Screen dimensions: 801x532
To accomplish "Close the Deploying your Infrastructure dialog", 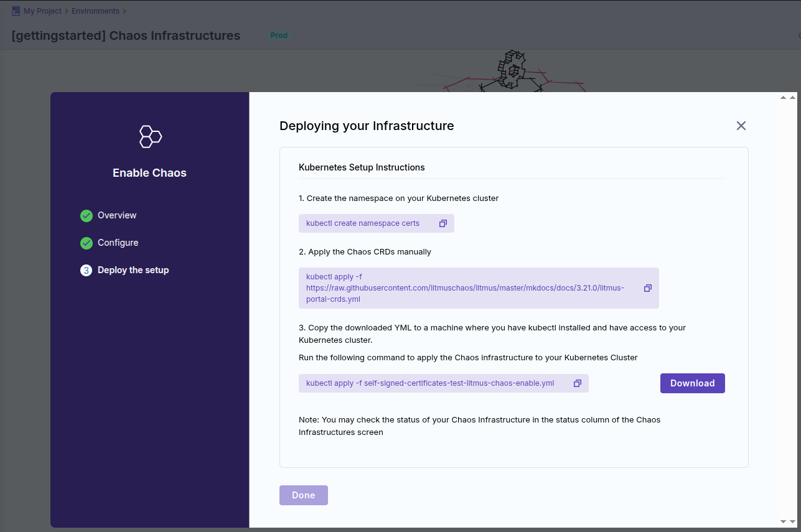I will coord(741,126).
